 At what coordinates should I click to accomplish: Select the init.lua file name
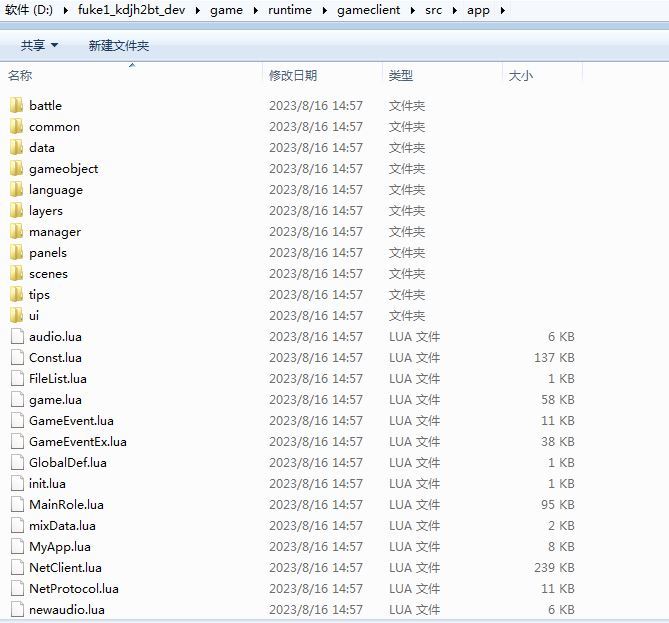pos(47,483)
